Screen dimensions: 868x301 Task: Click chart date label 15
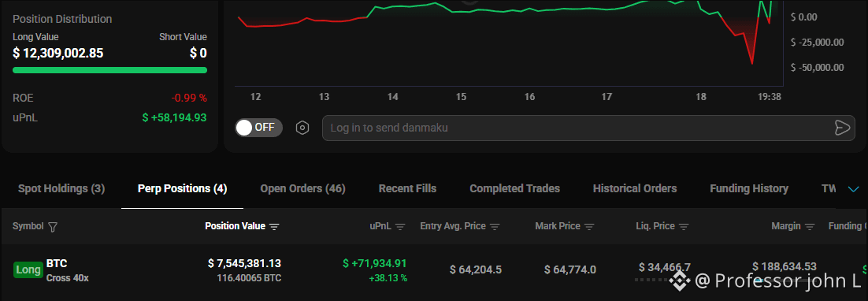(x=461, y=97)
